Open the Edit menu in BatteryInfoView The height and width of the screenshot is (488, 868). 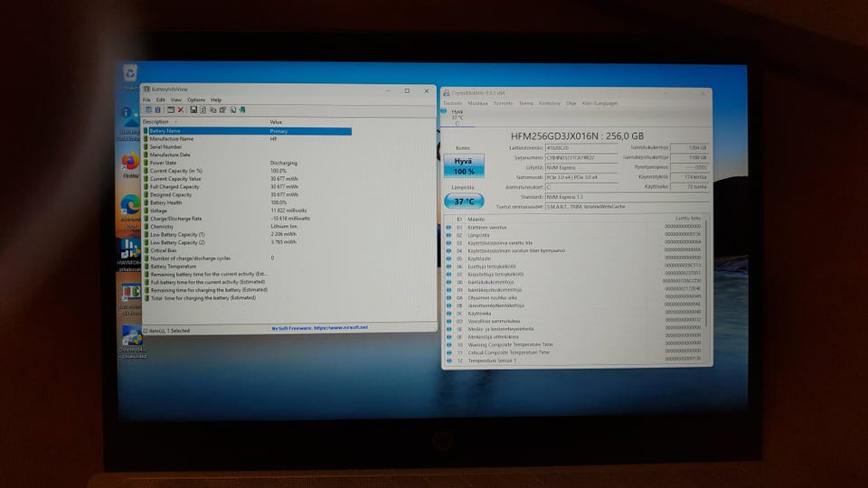point(161,100)
